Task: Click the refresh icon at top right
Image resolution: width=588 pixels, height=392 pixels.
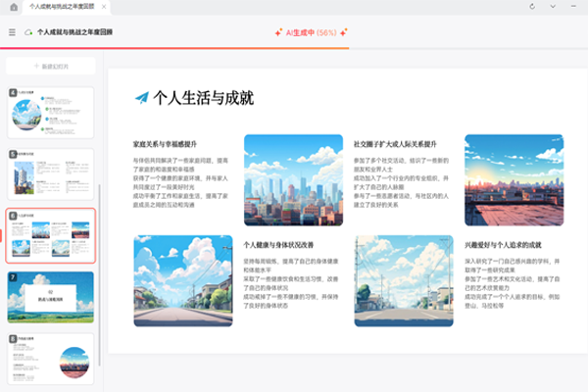Action: pos(532,7)
